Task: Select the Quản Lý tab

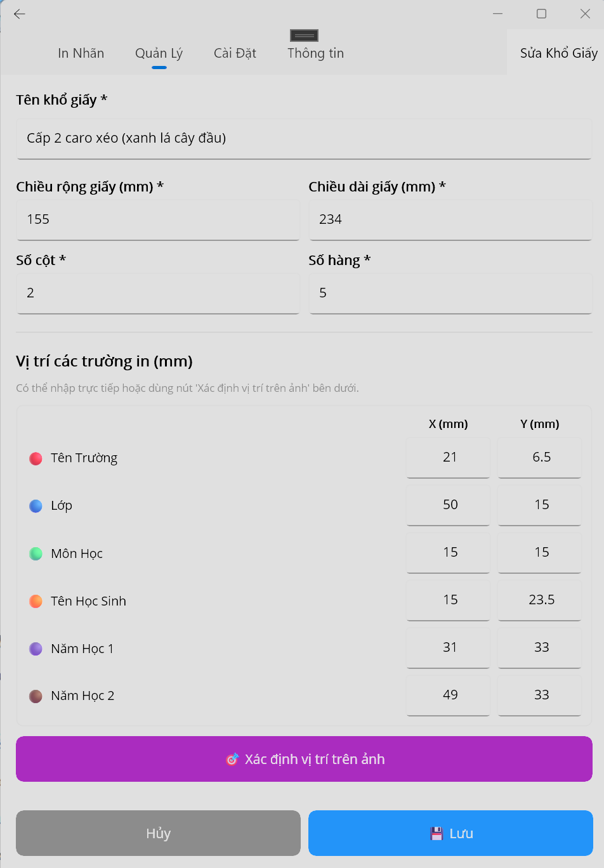Action: (159, 53)
